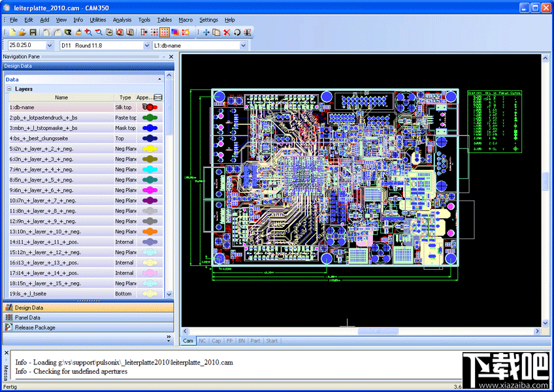Activate the Move tool on the edit toolbar
This screenshot has height=392, width=554.
coord(207,31)
